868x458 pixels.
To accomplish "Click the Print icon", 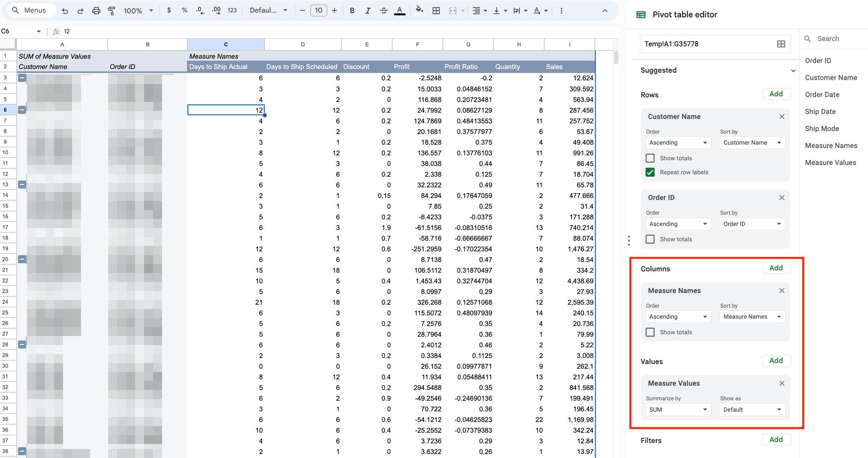I will tap(96, 11).
